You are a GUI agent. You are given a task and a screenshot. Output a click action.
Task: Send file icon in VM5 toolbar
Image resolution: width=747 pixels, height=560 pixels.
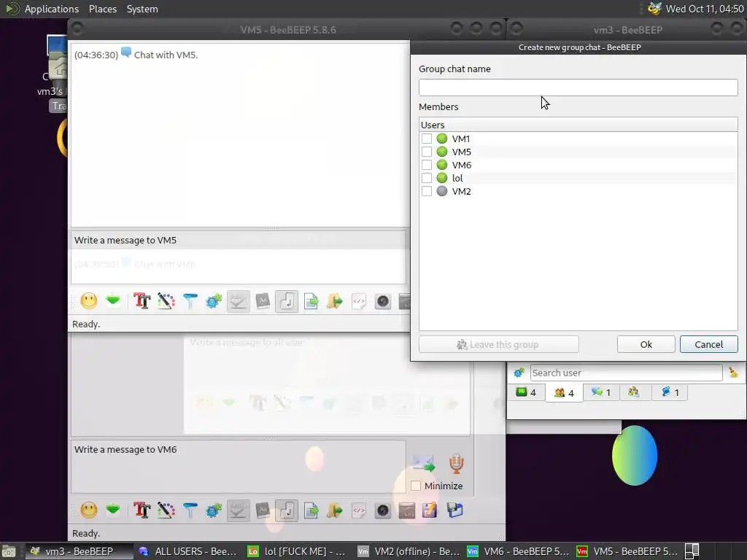311,301
